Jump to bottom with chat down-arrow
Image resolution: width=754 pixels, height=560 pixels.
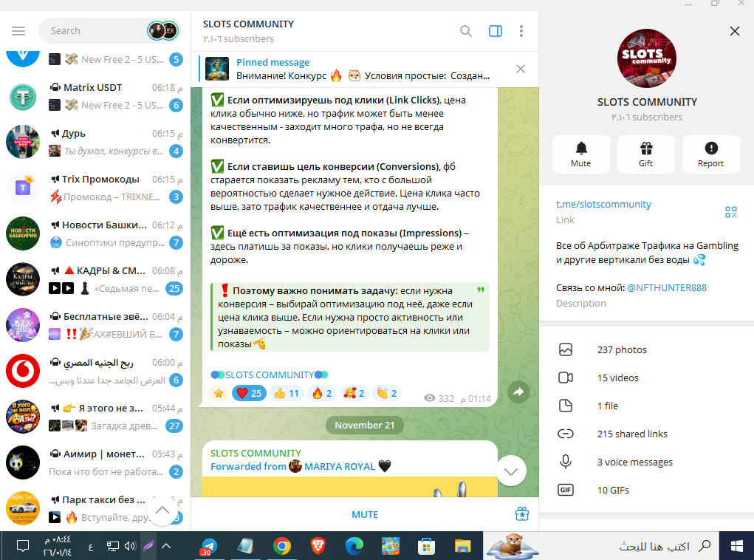click(x=511, y=471)
